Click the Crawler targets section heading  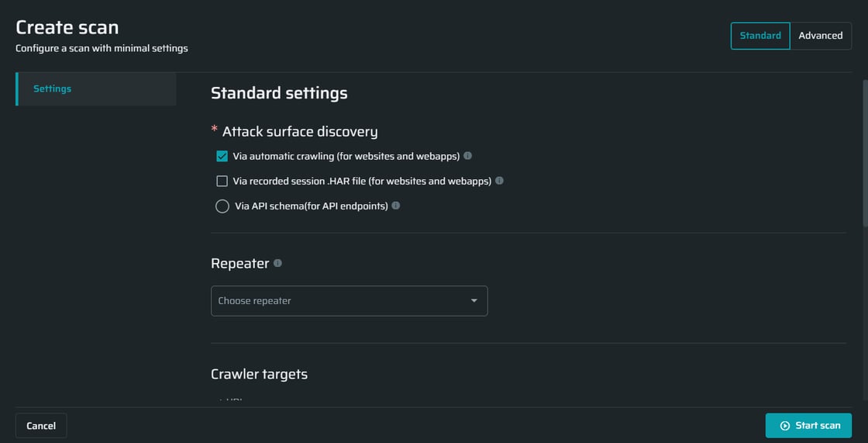click(259, 374)
